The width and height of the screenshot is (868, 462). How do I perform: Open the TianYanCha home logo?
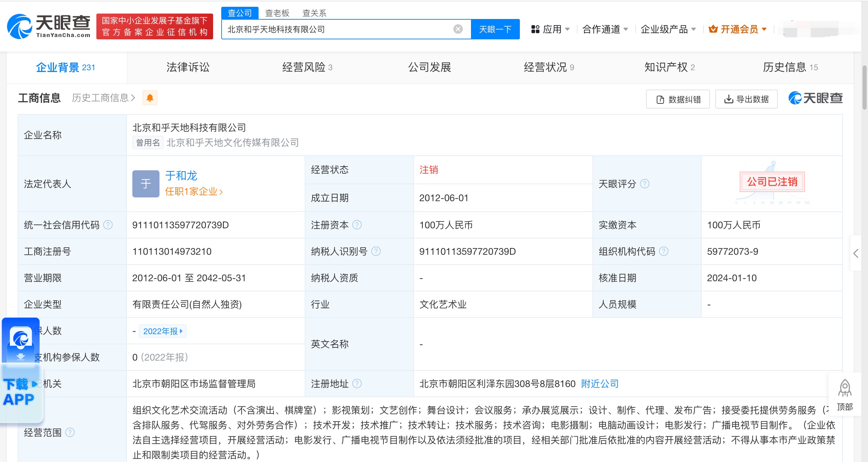click(49, 26)
